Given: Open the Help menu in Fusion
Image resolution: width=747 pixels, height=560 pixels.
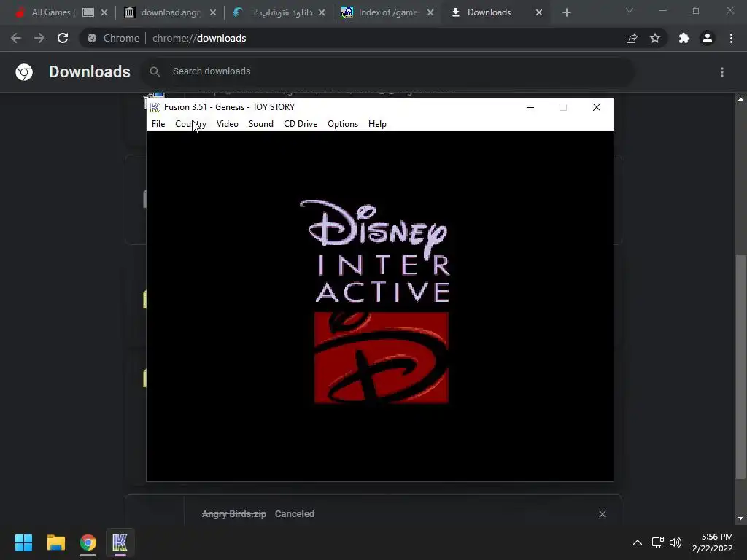Looking at the screenshot, I should tap(377, 124).
